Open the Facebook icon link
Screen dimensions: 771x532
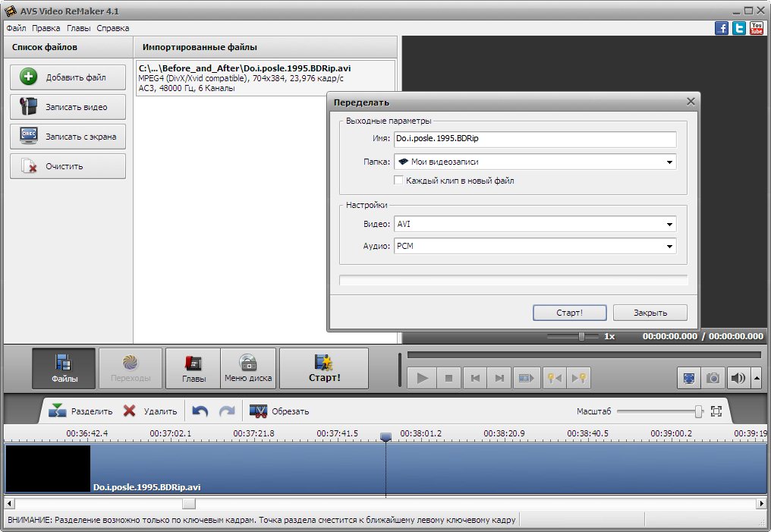pyautogui.click(x=722, y=28)
